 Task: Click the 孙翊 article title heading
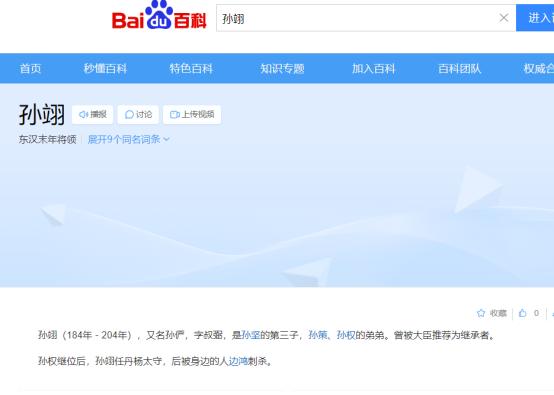42,114
